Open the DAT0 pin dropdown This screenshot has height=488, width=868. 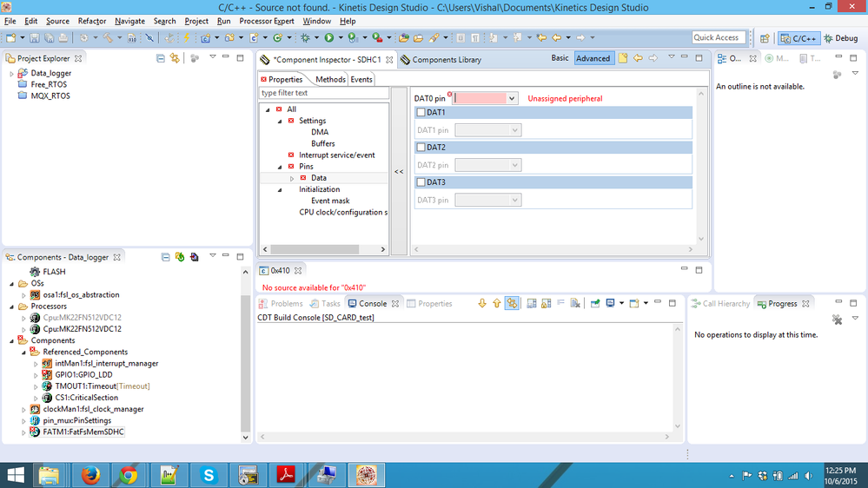(x=512, y=98)
